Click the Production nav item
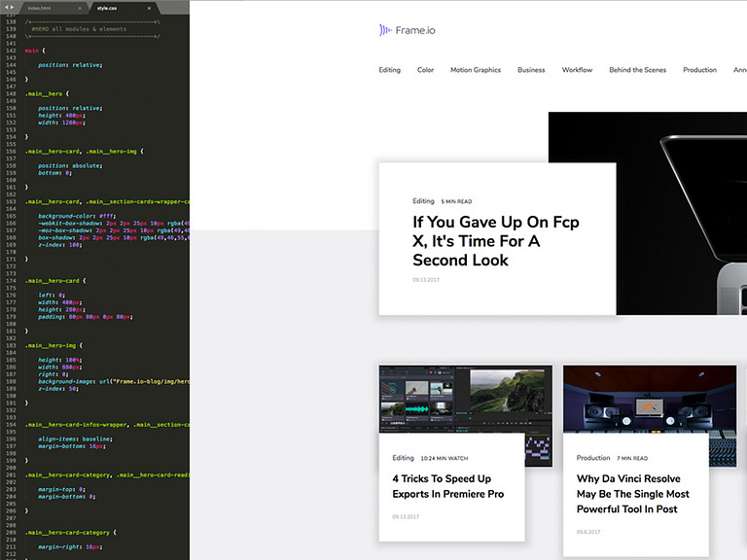747x560 pixels. point(699,70)
